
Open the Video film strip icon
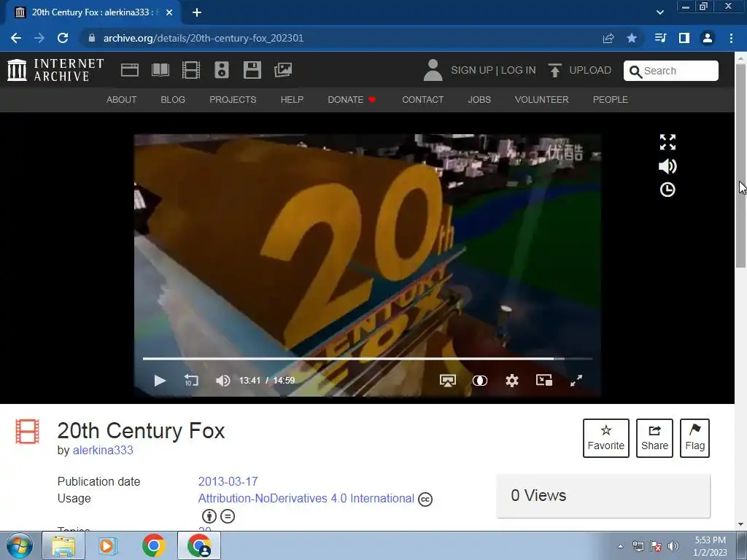[191, 70]
